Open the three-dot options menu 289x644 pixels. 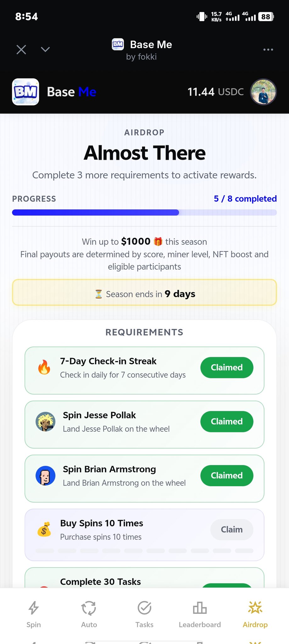tap(268, 50)
